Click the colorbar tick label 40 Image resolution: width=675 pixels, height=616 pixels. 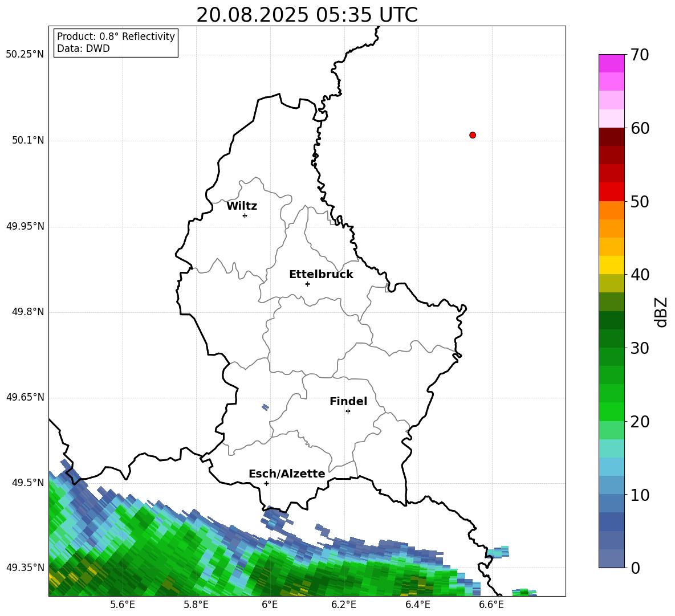pos(640,275)
